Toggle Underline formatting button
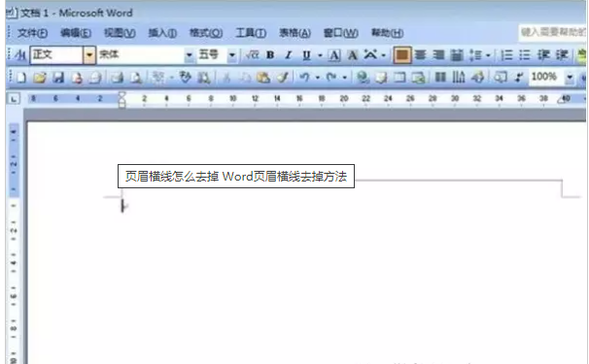 click(306, 55)
